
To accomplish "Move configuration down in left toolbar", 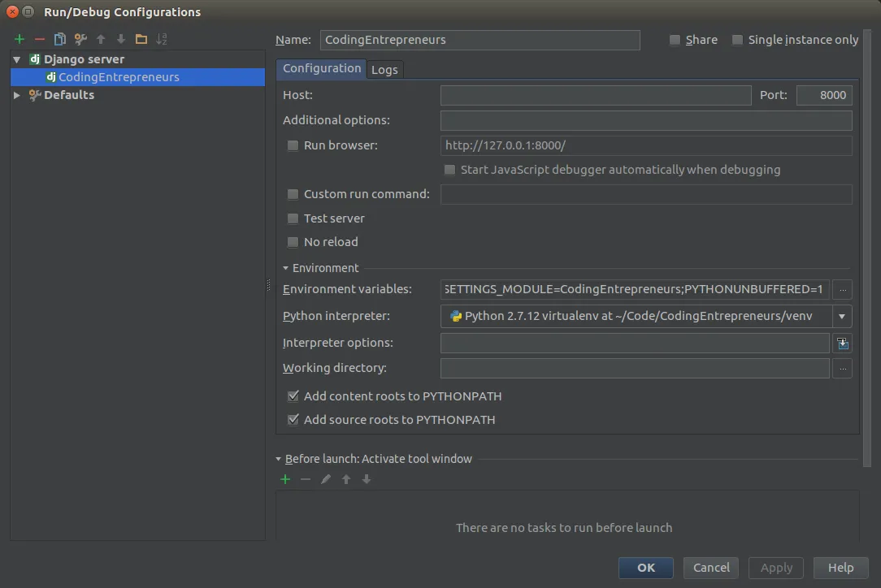I will pos(121,39).
